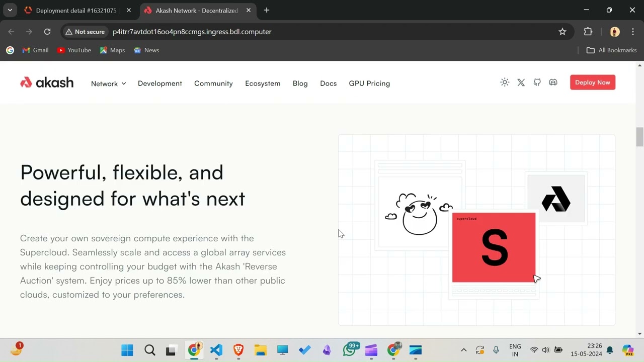Click the red Supercloud S card image

[494, 247]
